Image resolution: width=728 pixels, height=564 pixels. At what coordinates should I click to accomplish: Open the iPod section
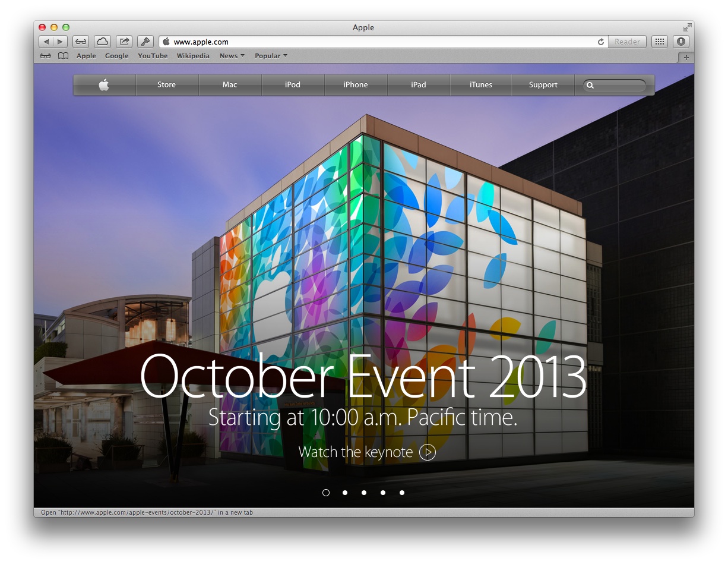[293, 85]
